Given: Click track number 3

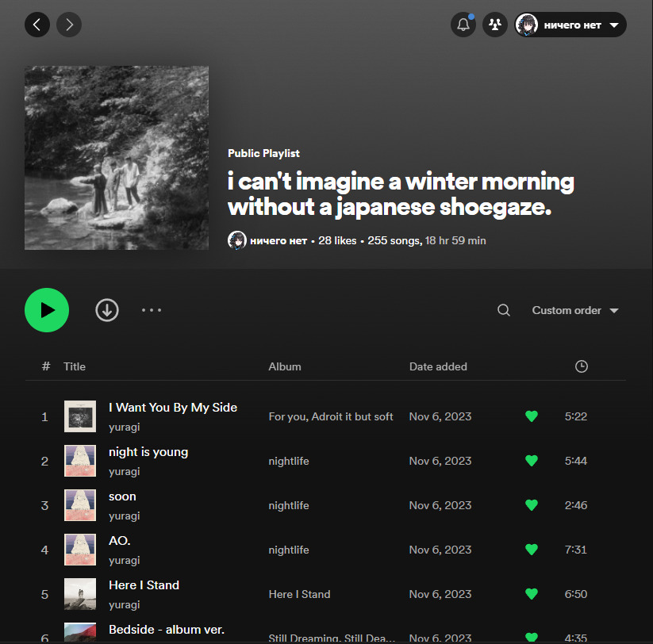Looking at the screenshot, I should coord(44,506).
